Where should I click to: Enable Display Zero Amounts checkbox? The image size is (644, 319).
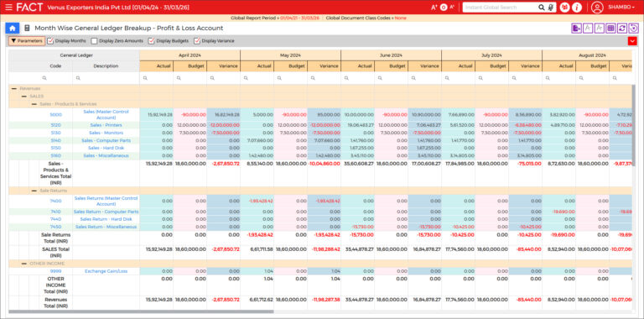pyautogui.click(x=95, y=41)
